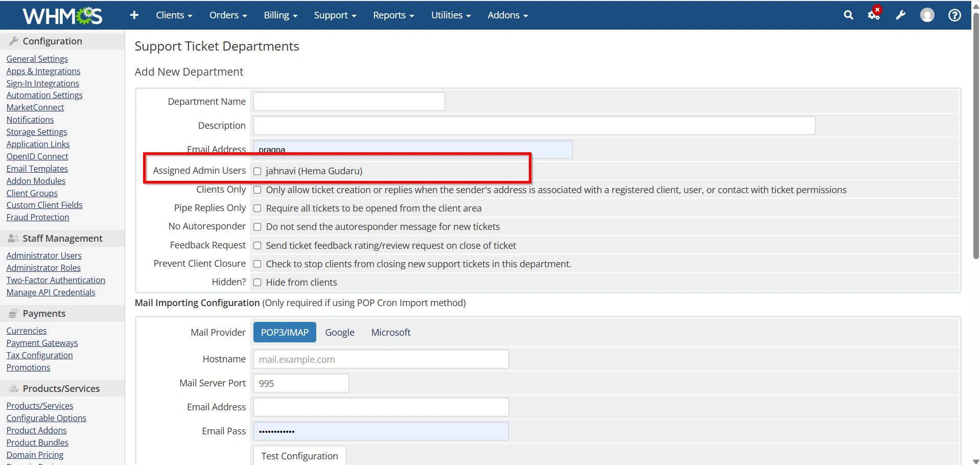This screenshot has height=465, width=980.
Task: Open the Client Groups link
Action: 32,193
